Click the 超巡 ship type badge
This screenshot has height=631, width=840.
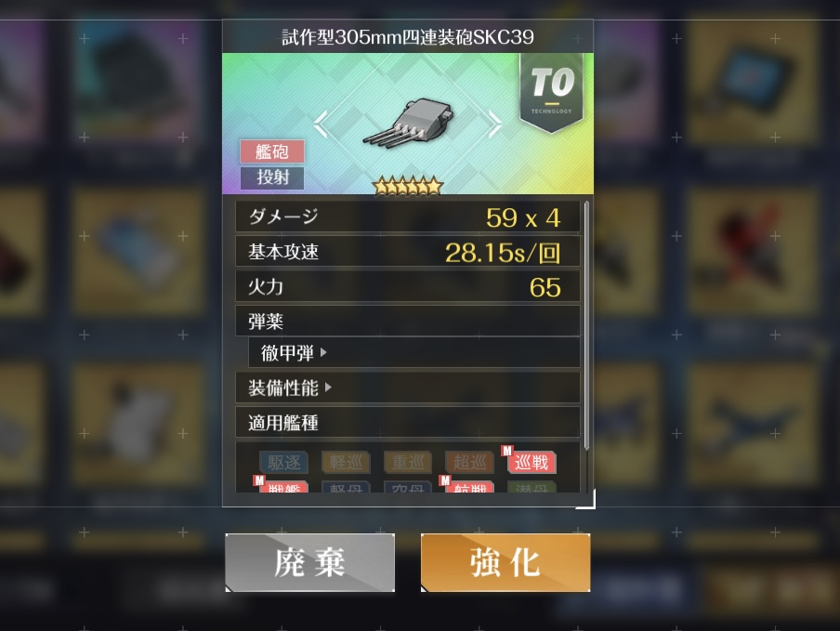coord(469,462)
